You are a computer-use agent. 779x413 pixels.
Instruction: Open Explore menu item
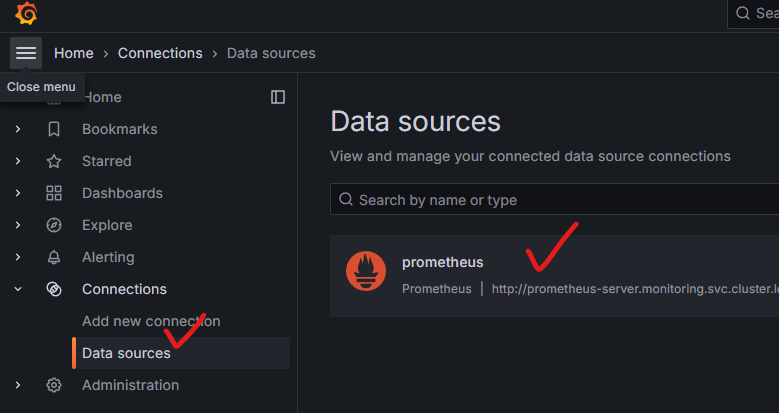[107, 225]
